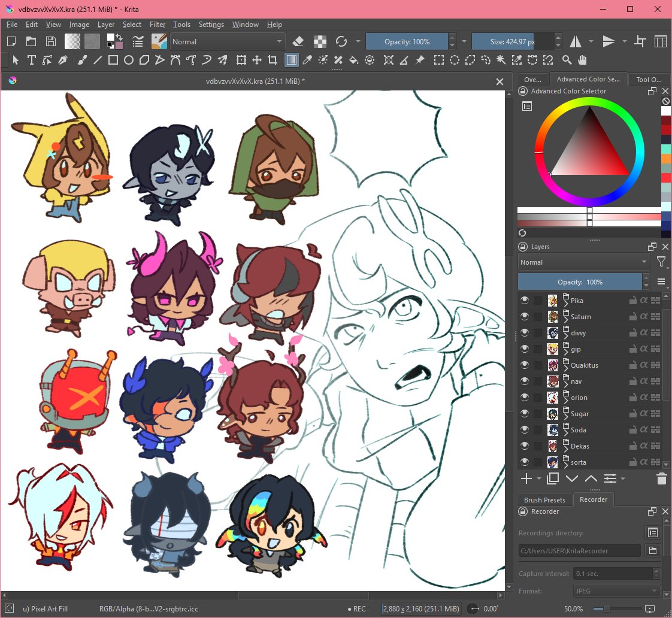The height and width of the screenshot is (618, 672).
Task: Hide the Saturn layer
Action: 525,317
